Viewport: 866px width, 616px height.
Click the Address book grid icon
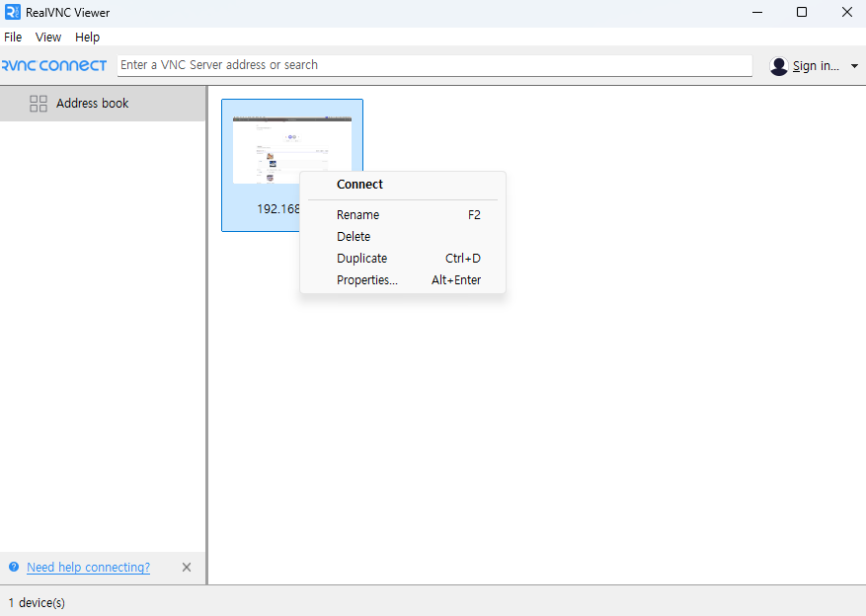pyautogui.click(x=39, y=104)
